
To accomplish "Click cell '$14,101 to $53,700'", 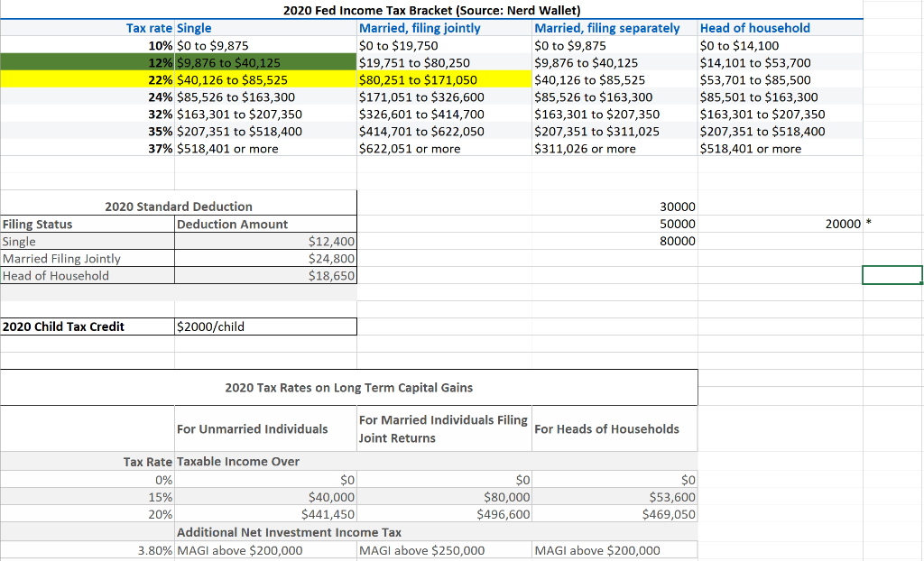I will coord(781,62).
